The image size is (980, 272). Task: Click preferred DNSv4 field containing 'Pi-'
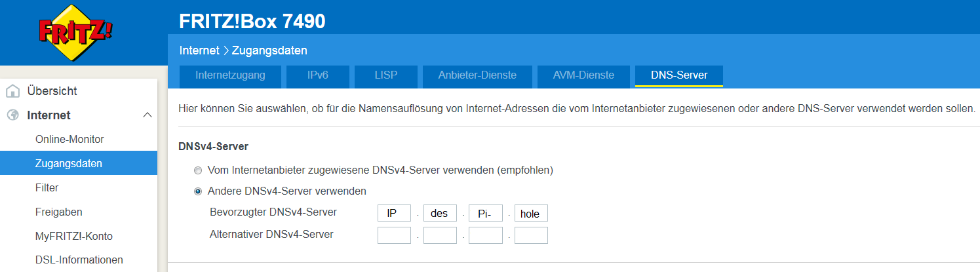coord(486,214)
